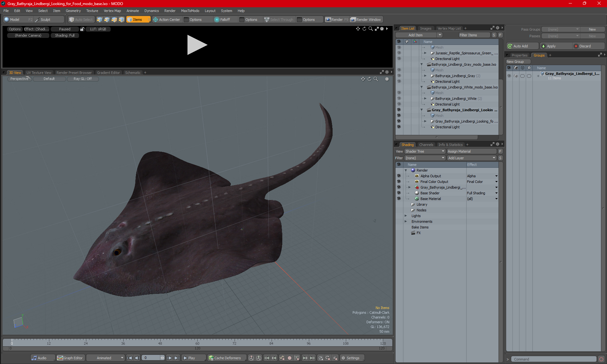Click the preview panel zoom magnifier icon
Image resolution: width=607 pixels, height=364 pixels.
pos(371,29)
